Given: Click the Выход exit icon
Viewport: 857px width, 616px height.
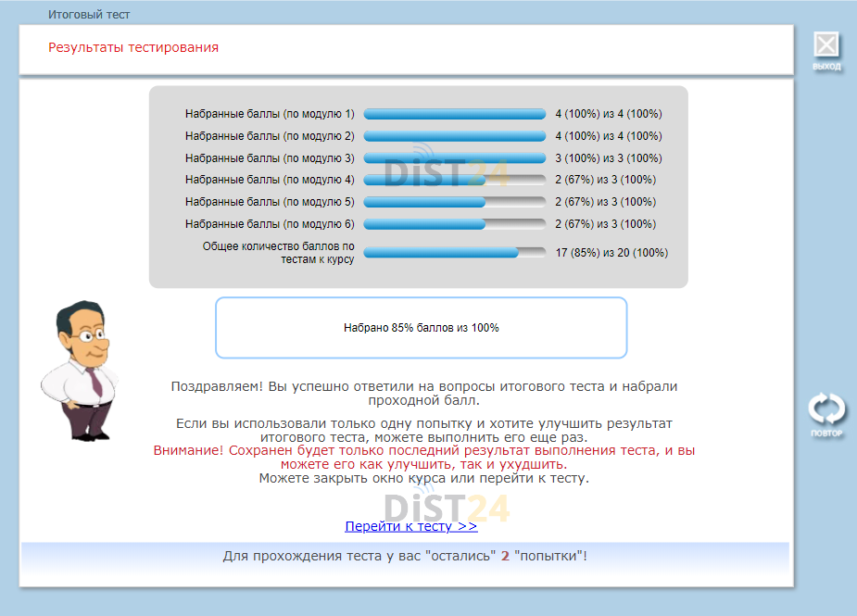Looking at the screenshot, I should 826,48.
